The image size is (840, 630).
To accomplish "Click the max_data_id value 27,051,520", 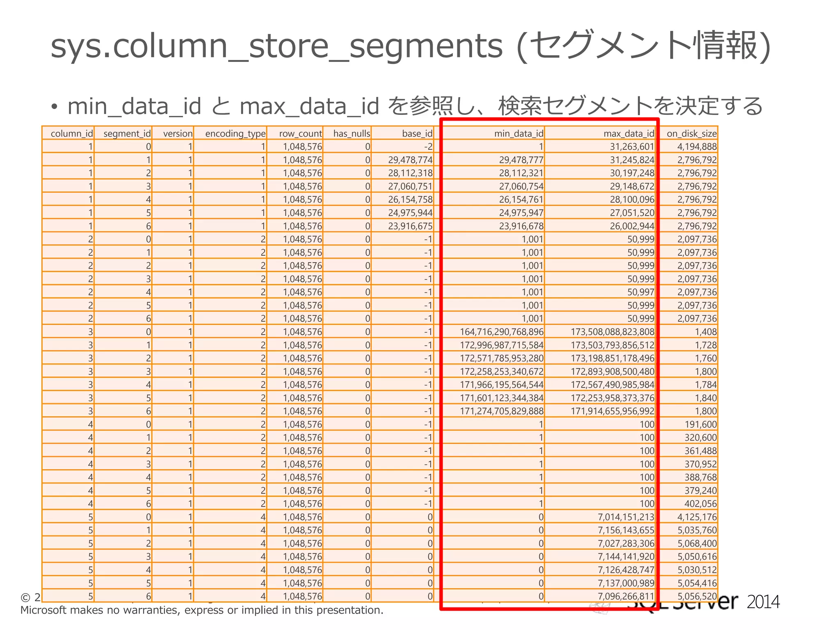I will [x=632, y=213].
